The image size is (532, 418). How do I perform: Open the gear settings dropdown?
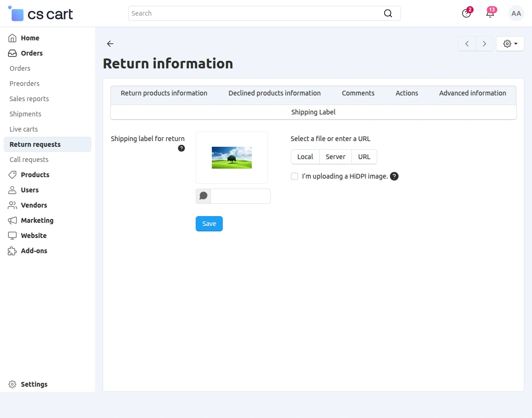[x=510, y=44]
